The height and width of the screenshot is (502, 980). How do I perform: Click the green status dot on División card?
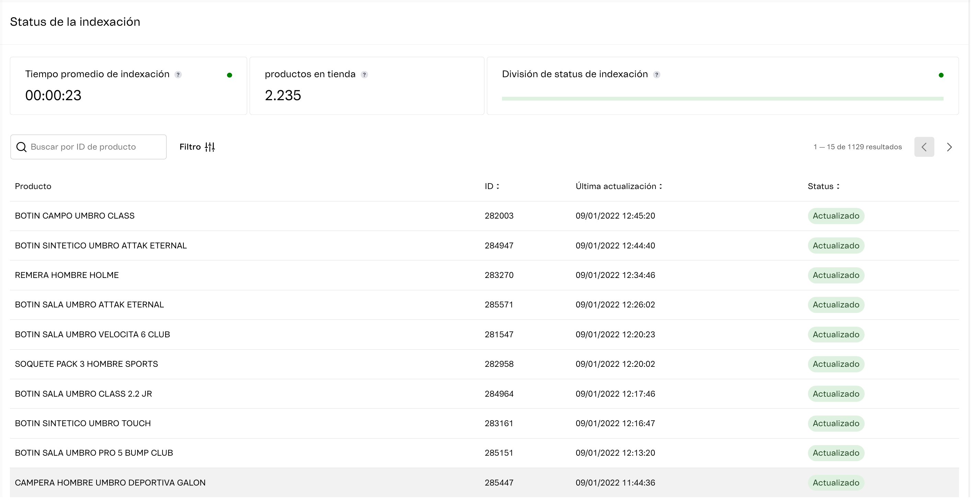tap(941, 75)
